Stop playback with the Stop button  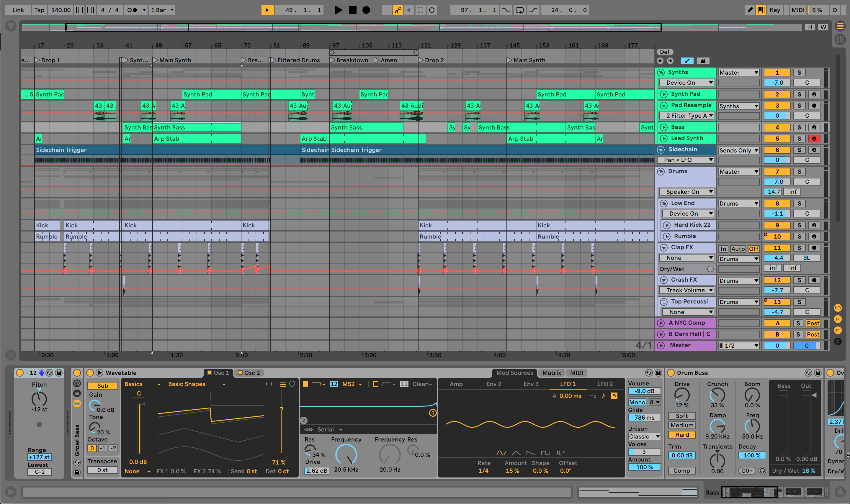[x=352, y=10]
